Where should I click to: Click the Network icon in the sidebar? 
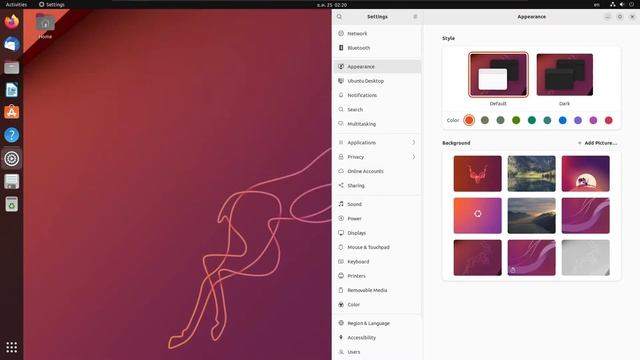[341, 33]
